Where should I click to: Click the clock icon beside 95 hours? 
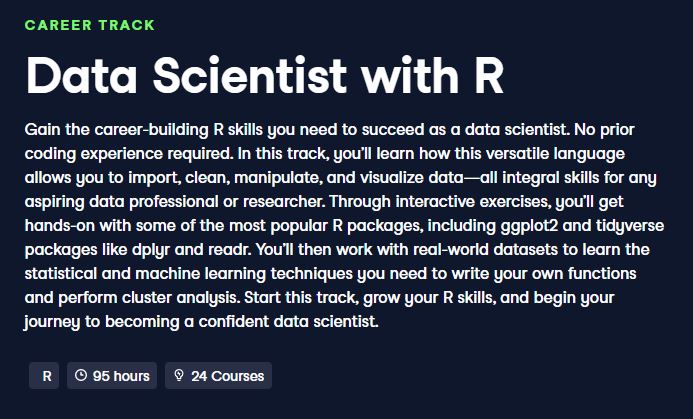click(81, 376)
